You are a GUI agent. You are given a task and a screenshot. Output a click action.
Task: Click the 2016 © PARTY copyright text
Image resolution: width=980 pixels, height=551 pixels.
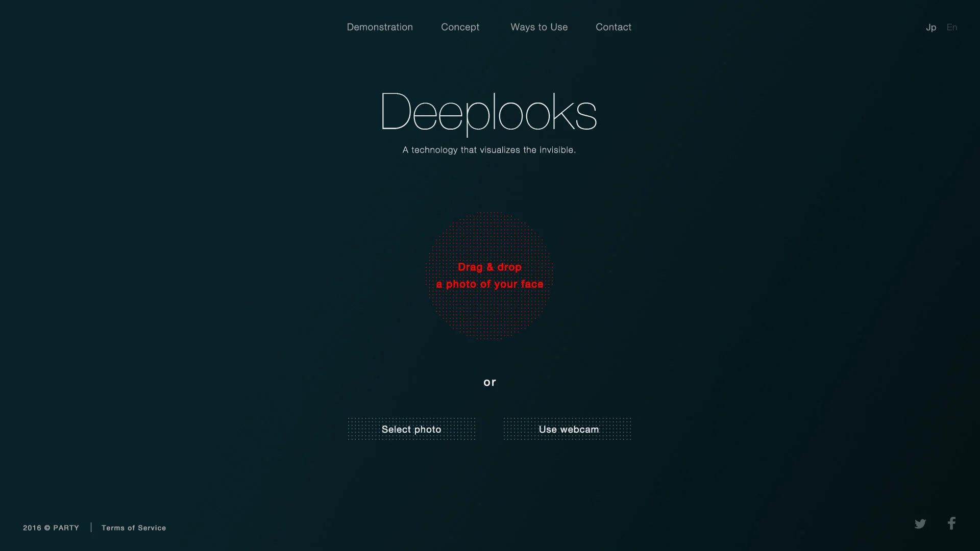pyautogui.click(x=51, y=528)
